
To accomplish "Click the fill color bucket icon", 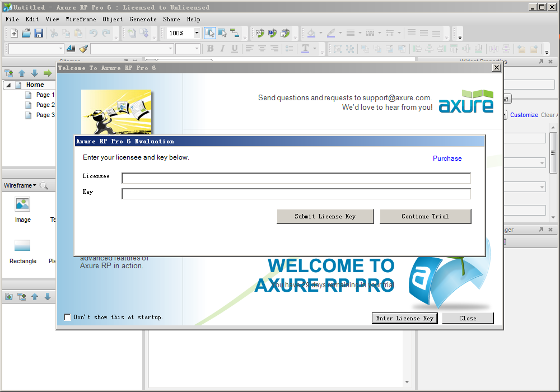I will (x=311, y=33).
